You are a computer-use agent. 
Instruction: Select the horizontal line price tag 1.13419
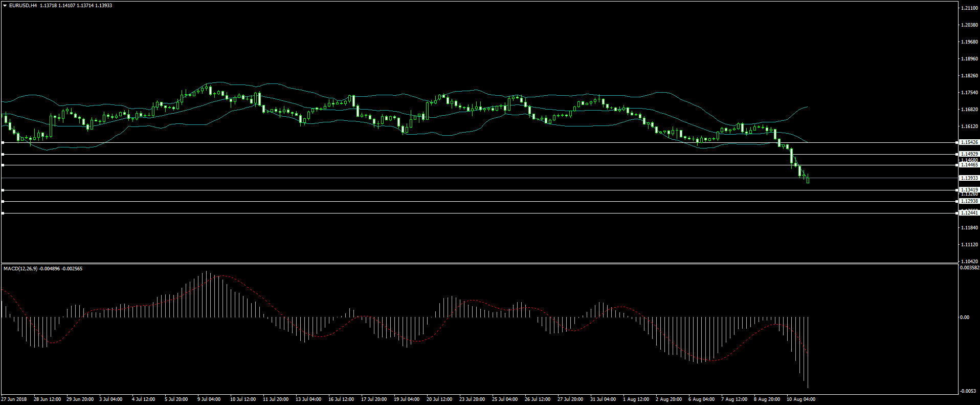pos(969,190)
